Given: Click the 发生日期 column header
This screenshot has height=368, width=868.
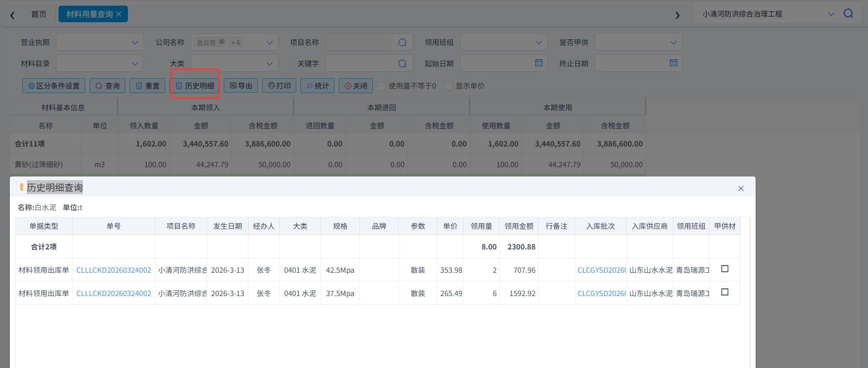Looking at the screenshot, I should pyautogui.click(x=228, y=226).
